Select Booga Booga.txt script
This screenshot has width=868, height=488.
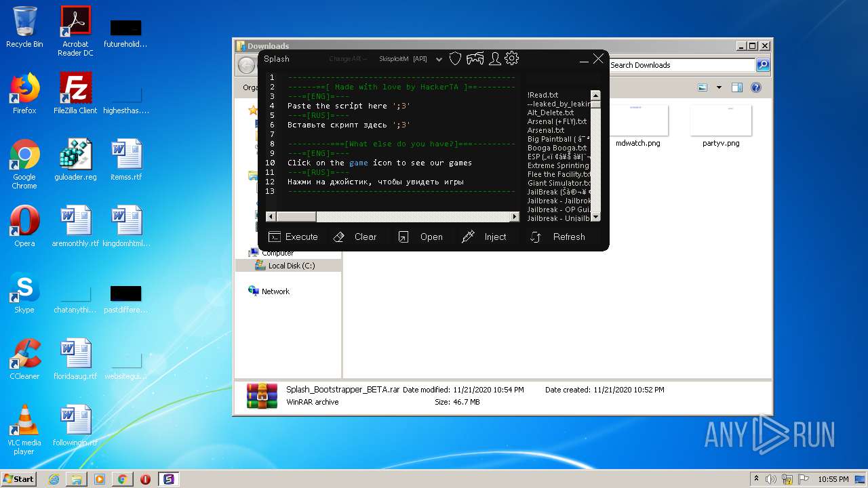click(x=557, y=148)
